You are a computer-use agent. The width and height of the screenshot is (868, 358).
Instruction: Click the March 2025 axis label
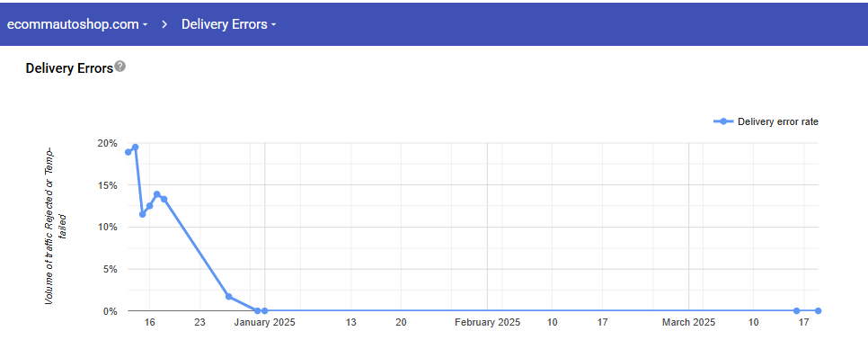pos(688,323)
